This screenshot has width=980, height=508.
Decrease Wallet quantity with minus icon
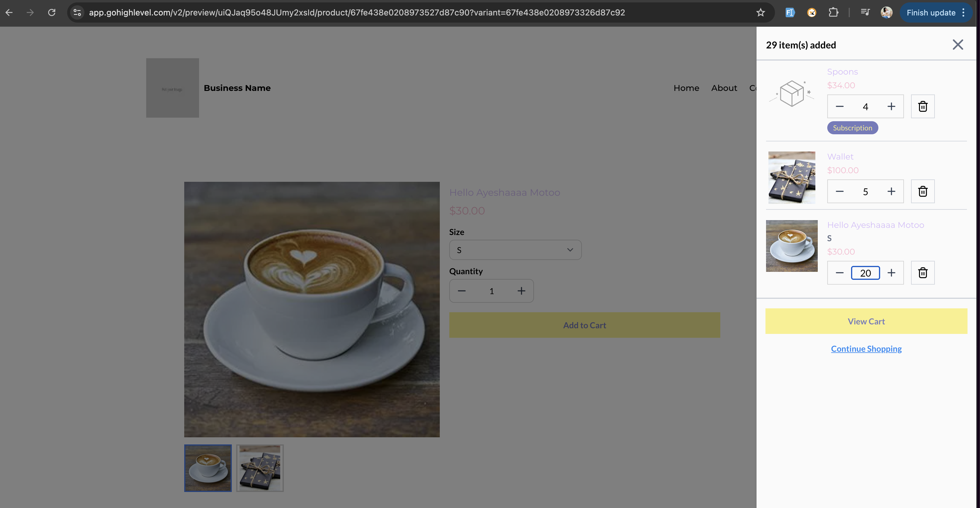click(840, 191)
